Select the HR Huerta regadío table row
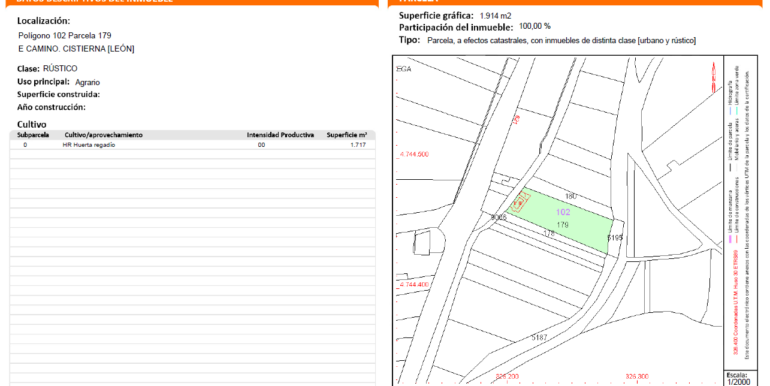The image size is (770, 386). [192, 145]
